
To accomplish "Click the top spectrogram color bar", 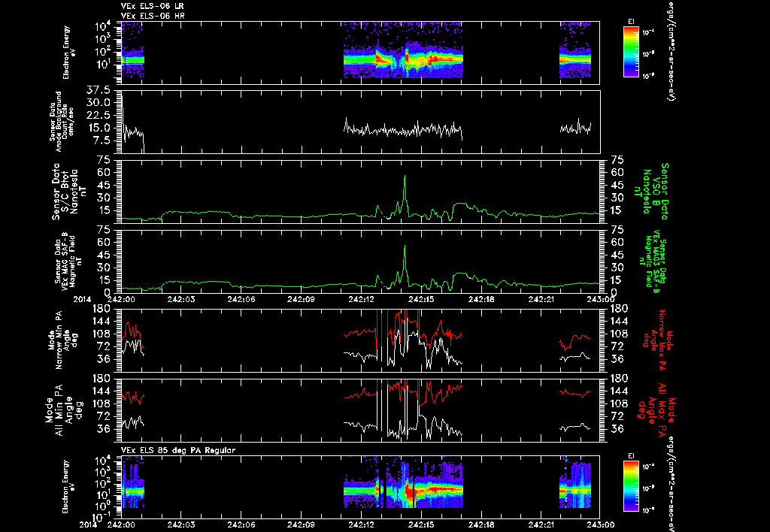I will pos(631,52).
